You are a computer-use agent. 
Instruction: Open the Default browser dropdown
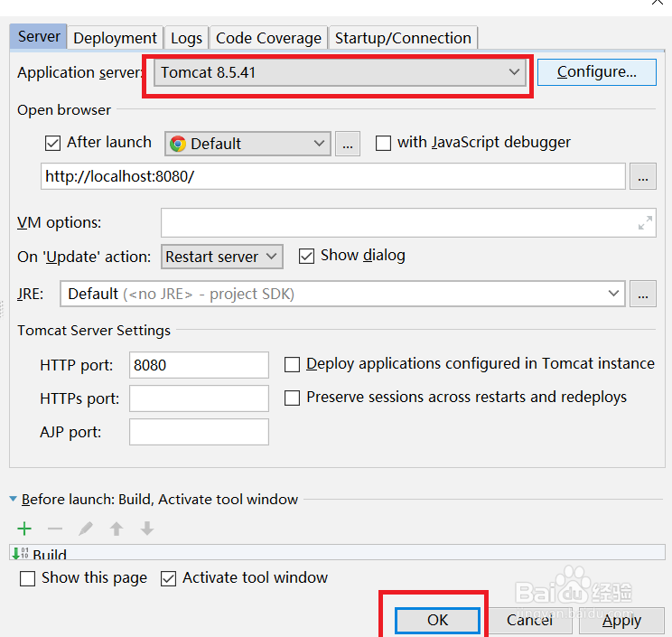[x=247, y=144]
